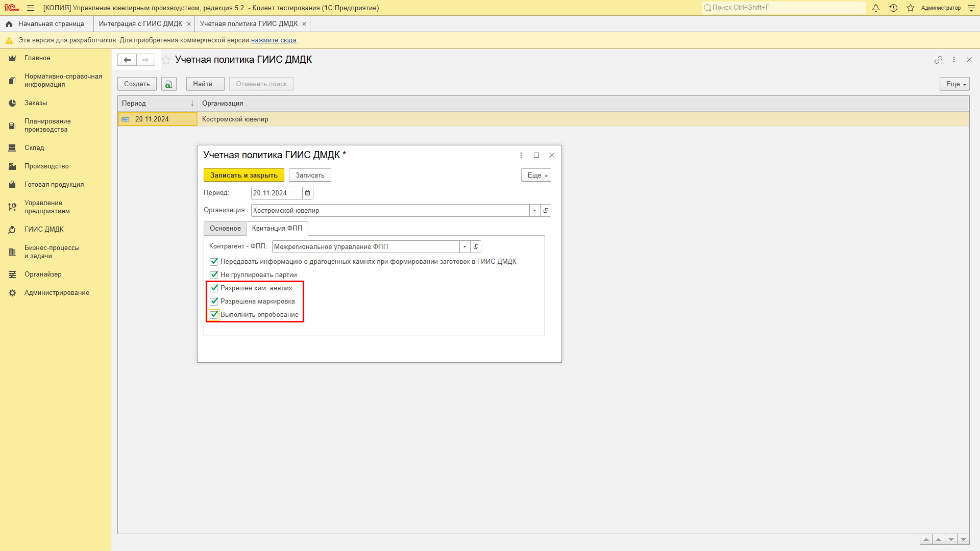This screenshot has width=980, height=551.
Task: Open dialog three-dot menu
Action: 521,155
